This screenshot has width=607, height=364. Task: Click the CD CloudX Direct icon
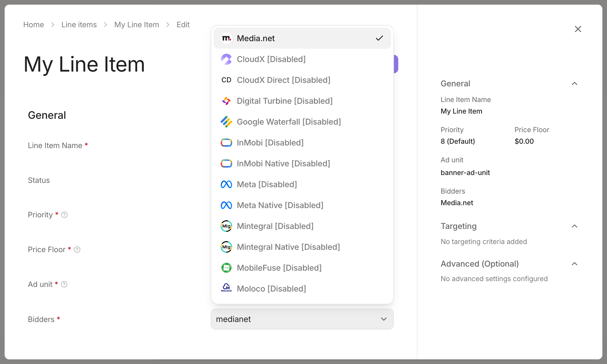(x=226, y=80)
